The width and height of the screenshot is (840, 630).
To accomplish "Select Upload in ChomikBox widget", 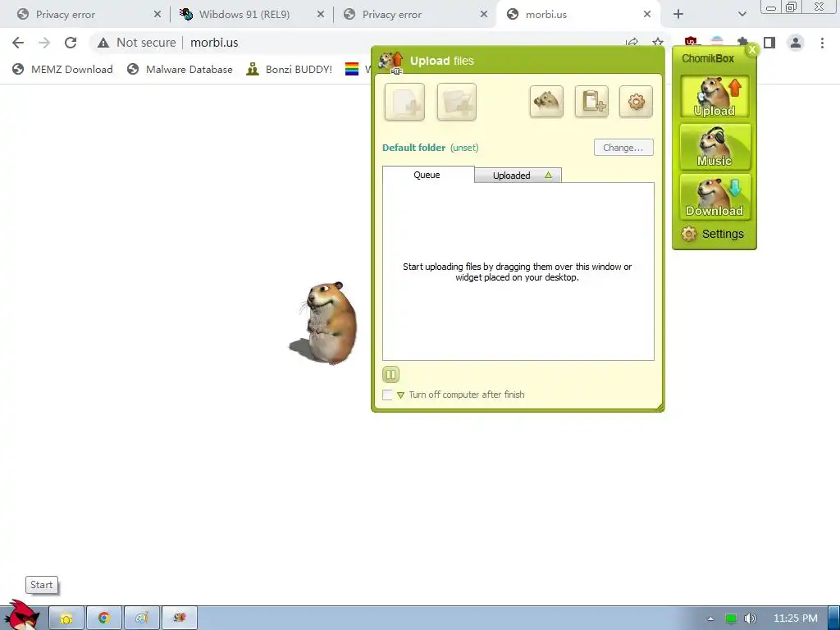I will tap(714, 97).
